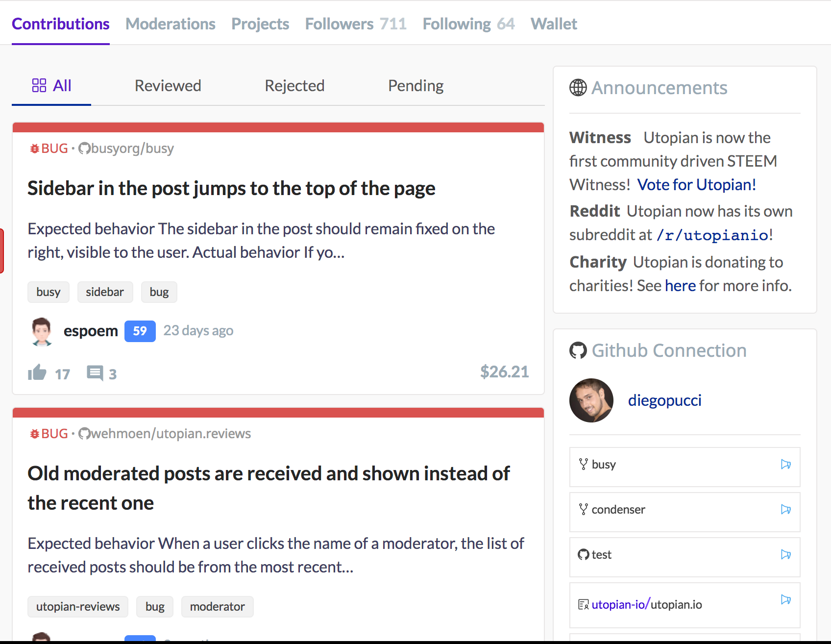This screenshot has width=831, height=644.
Task: Open the Sidebar in the post jumps title
Action: coord(231,188)
